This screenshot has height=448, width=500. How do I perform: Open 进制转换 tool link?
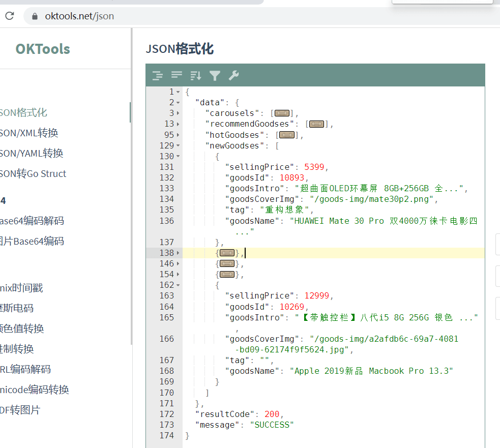click(x=17, y=349)
